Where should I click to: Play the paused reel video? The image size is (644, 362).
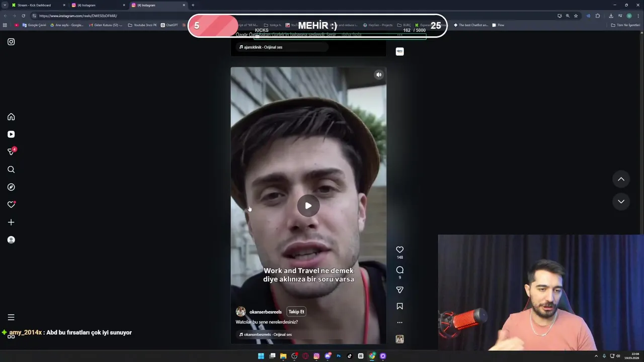click(x=308, y=206)
